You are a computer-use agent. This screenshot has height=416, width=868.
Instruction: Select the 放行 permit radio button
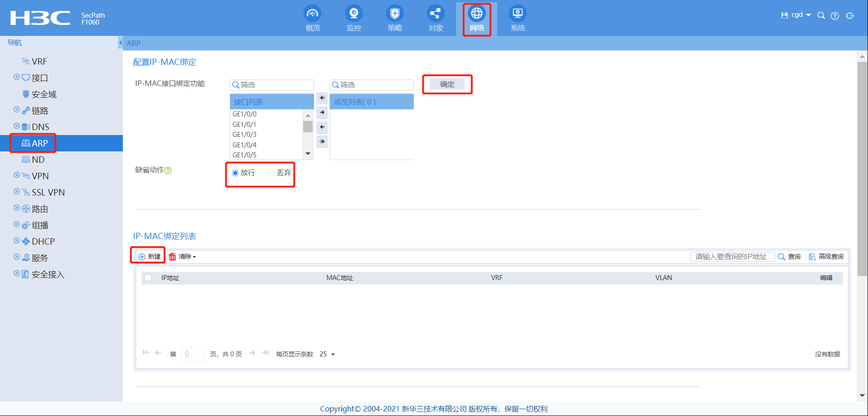pos(235,173)
